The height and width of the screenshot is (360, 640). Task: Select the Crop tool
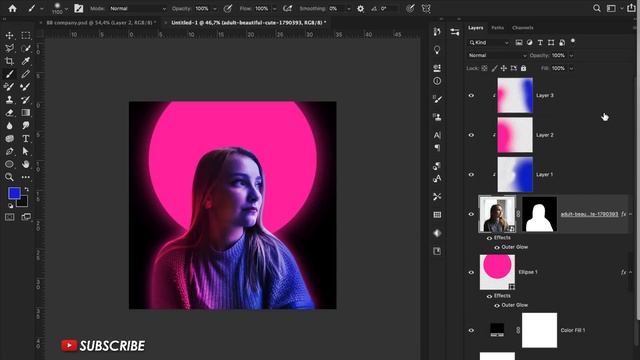[x=9, y=61]
